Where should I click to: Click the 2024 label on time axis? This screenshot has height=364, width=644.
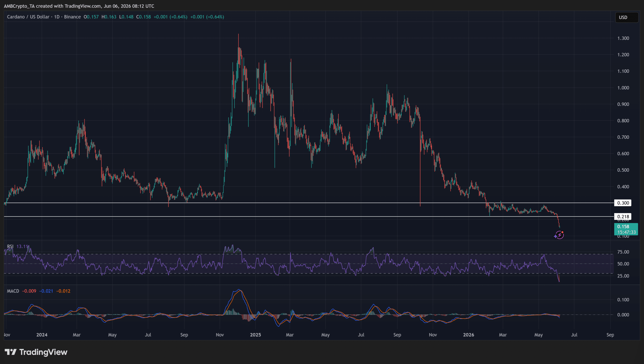click(42, 335)
